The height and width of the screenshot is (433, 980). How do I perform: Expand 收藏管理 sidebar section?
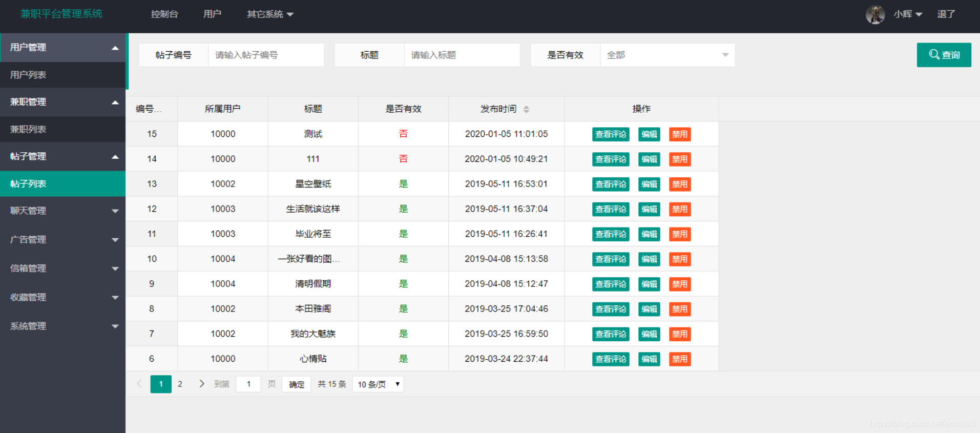(x=62, y=297)
